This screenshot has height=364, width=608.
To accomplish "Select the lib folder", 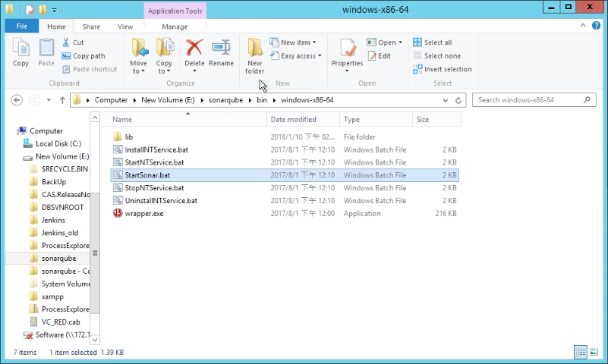I will [x=285, y=136].
